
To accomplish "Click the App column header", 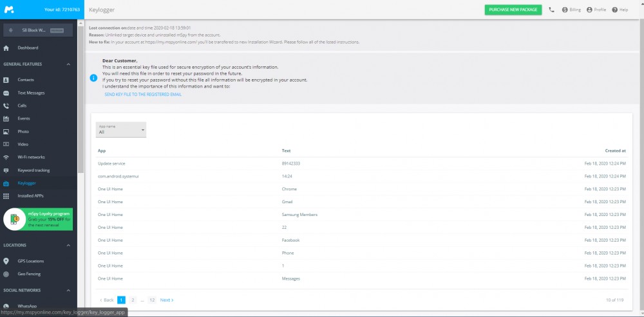I will 102,151.
